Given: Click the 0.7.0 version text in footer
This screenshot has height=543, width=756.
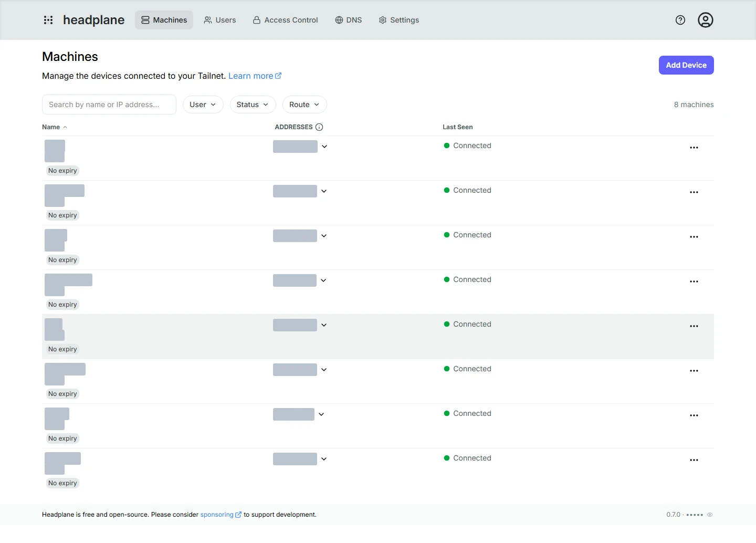Looking at the screenshot, I should pyautogui.click(x=674, y=515).
